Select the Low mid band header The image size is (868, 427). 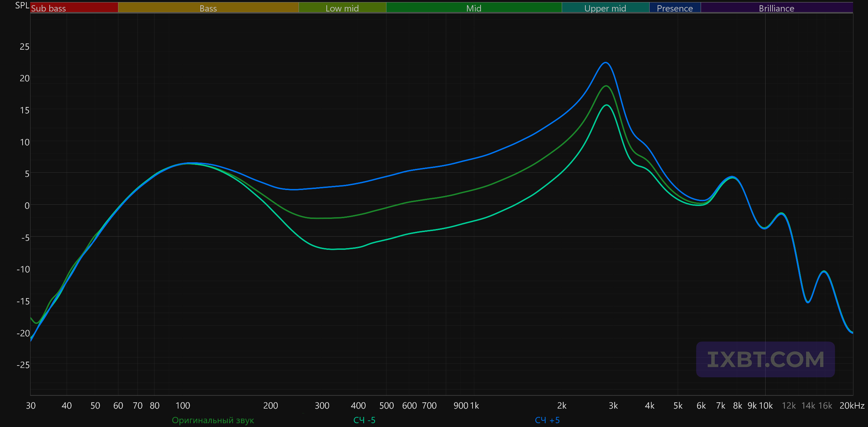point(342,8)
